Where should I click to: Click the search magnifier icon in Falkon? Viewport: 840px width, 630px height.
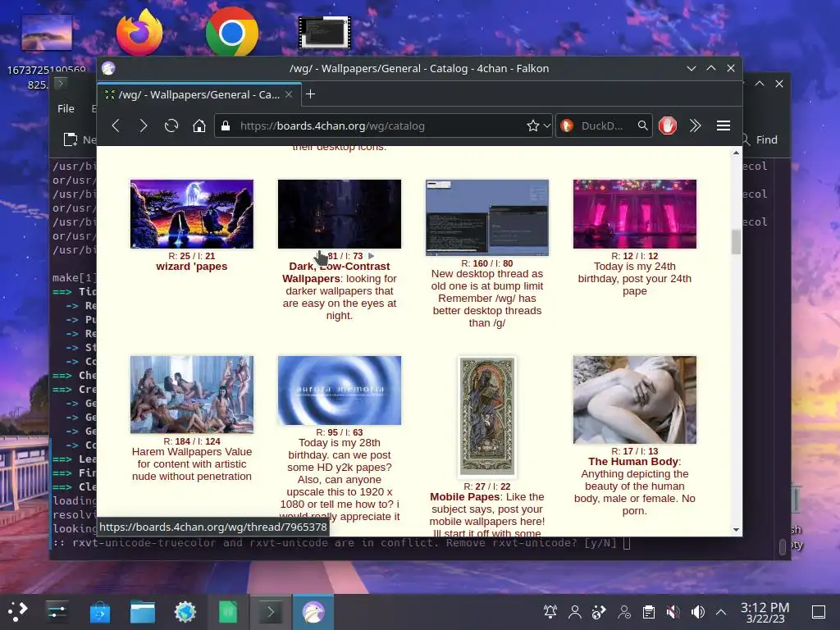(643, 126)
